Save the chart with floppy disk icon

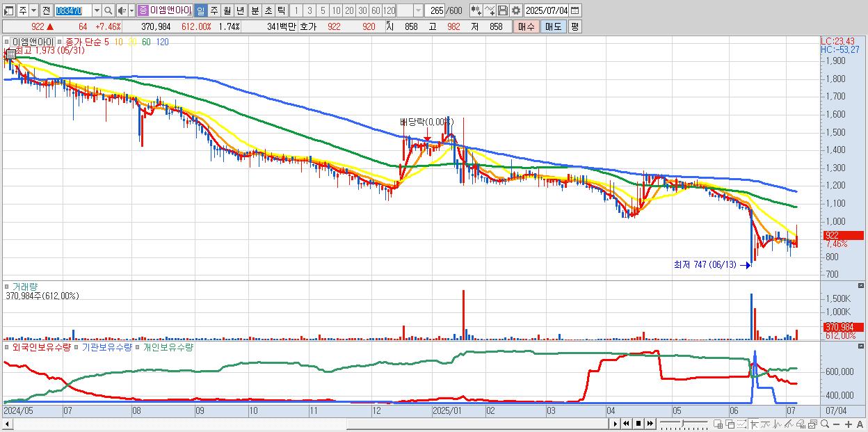[503, 10]
